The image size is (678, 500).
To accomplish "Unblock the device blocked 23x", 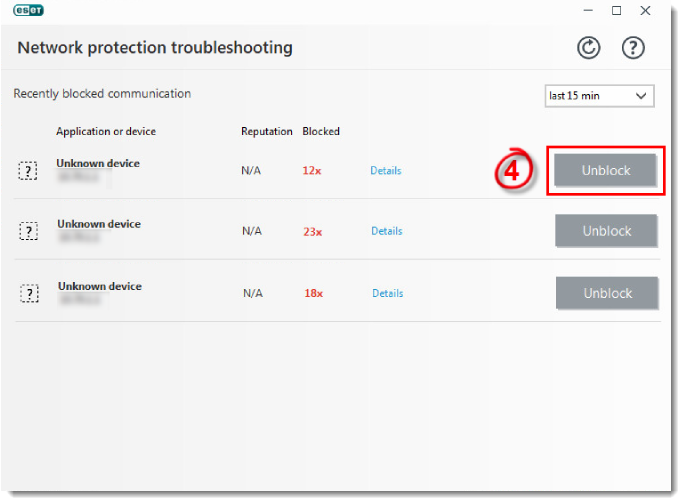I will (606, 231).
